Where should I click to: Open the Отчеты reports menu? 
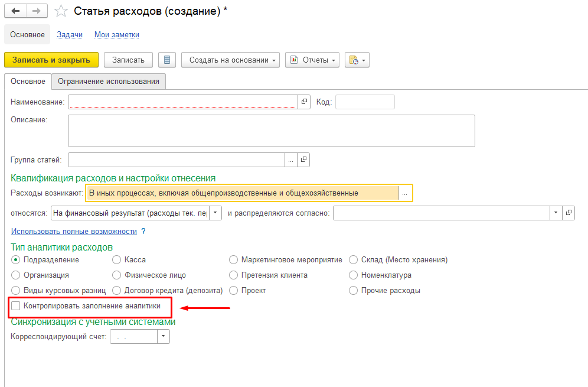point(312,60)
